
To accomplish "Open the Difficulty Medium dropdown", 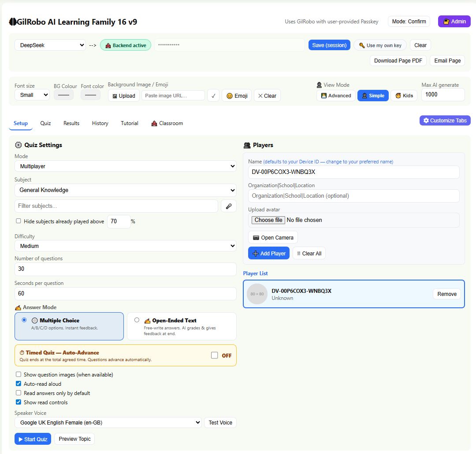I will point(125,246).
